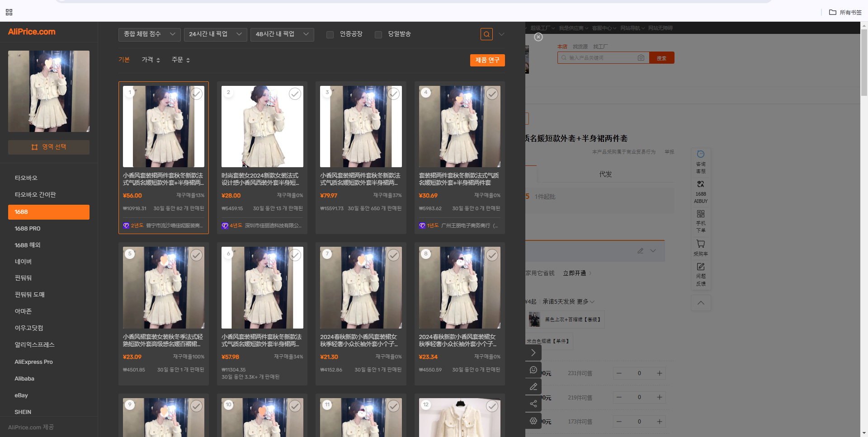
Task: Select product 5 with its check circle
Action: [196, 255]
